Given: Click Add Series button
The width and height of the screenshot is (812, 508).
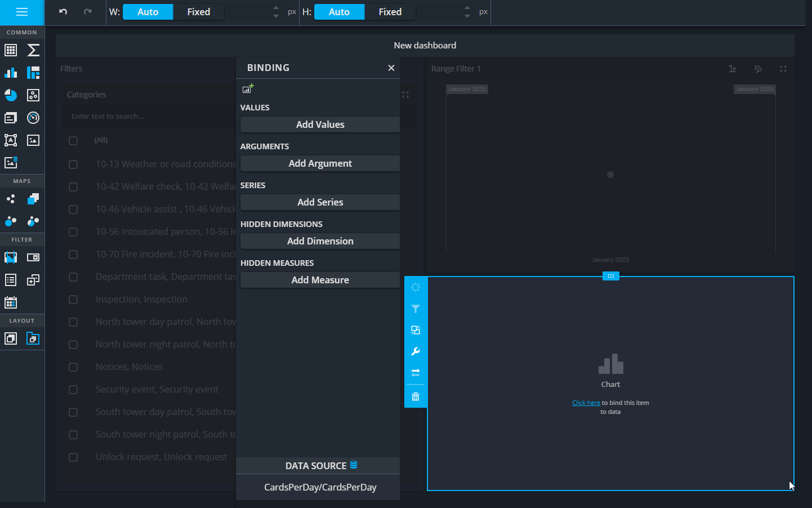Looking at the screenshot, I should point(320,202).
